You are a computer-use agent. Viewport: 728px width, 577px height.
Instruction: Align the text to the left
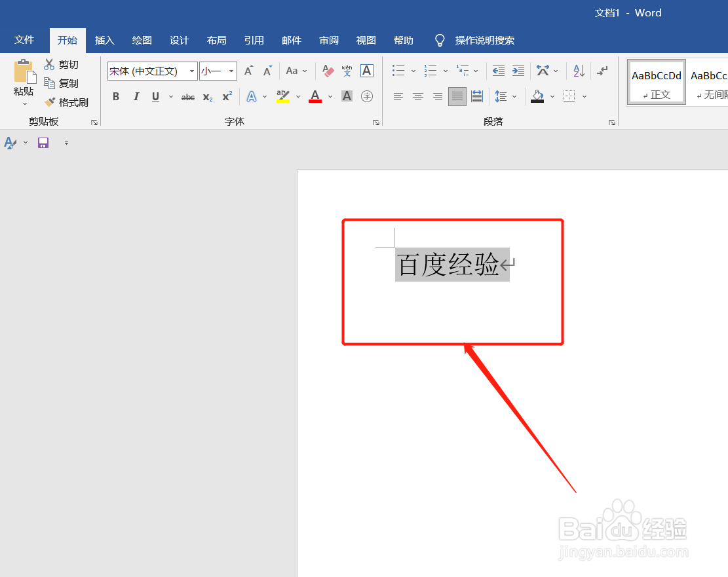pyautogui.click(x=398, y=96)
